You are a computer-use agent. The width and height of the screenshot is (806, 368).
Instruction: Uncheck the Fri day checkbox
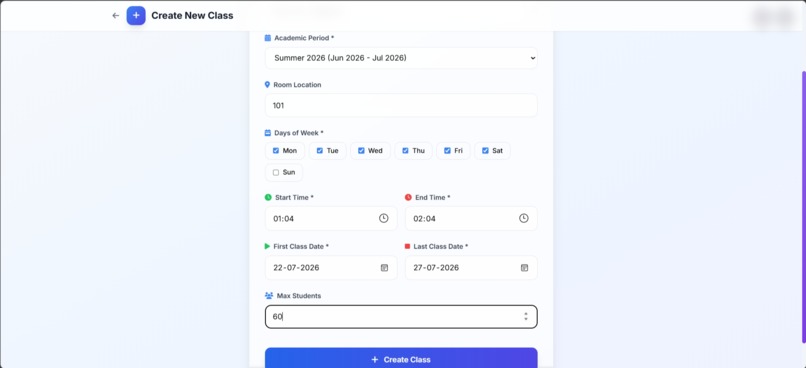point(447,151)
